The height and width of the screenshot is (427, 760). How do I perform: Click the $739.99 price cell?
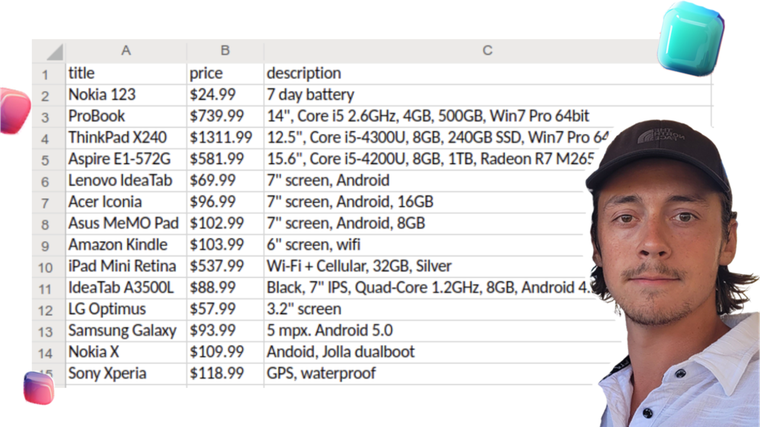[225, 116]
